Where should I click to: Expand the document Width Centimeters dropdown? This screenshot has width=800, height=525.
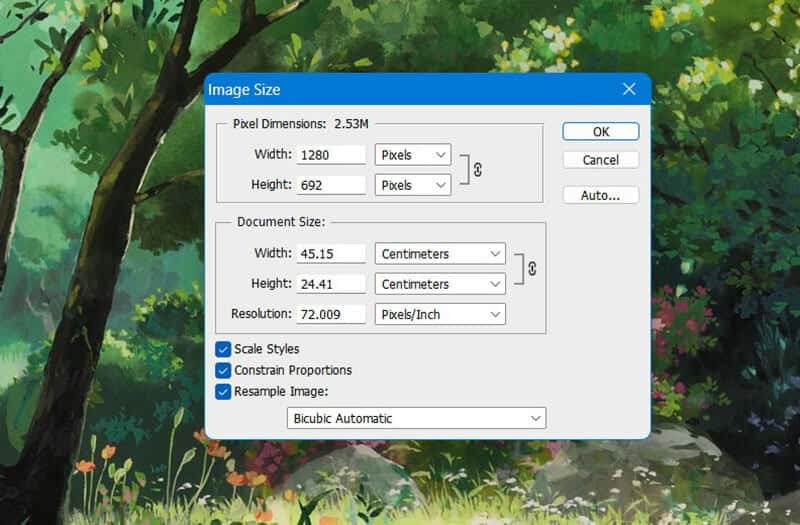point(440,254)
